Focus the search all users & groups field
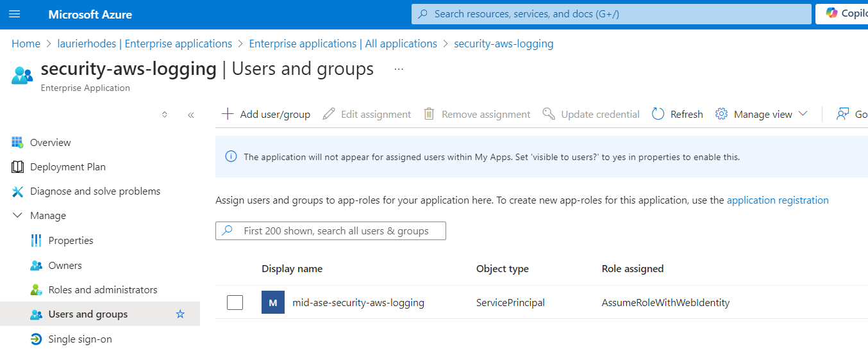The height and width of the screenshot is (356, 868). pos(331,231)
